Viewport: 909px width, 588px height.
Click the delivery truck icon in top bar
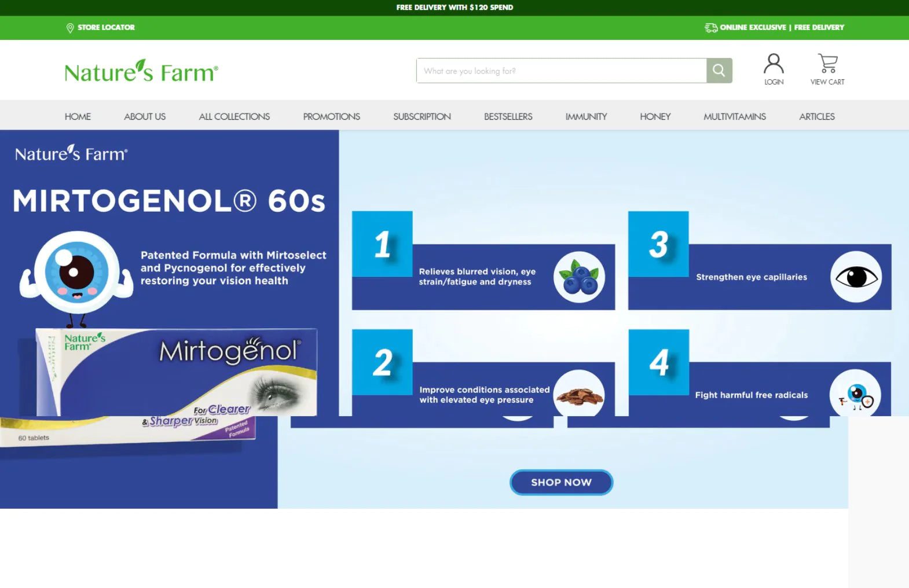pos(710,28)
